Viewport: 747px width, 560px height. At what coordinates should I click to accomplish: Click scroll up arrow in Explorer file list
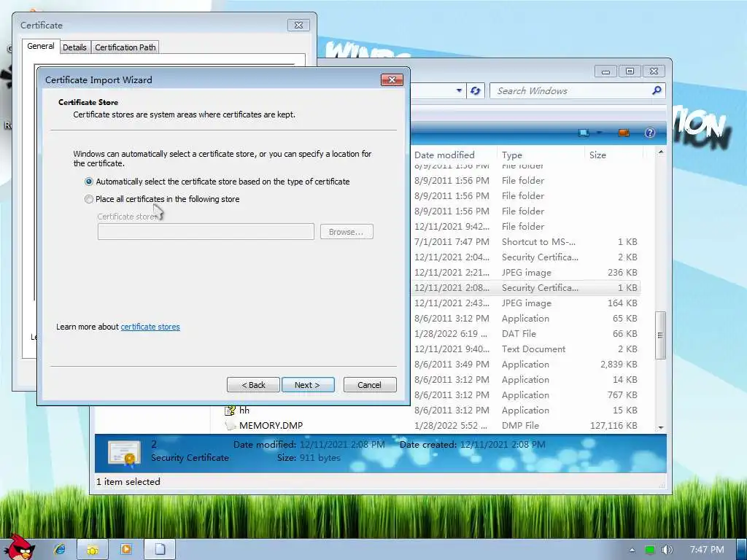(661, 152)
